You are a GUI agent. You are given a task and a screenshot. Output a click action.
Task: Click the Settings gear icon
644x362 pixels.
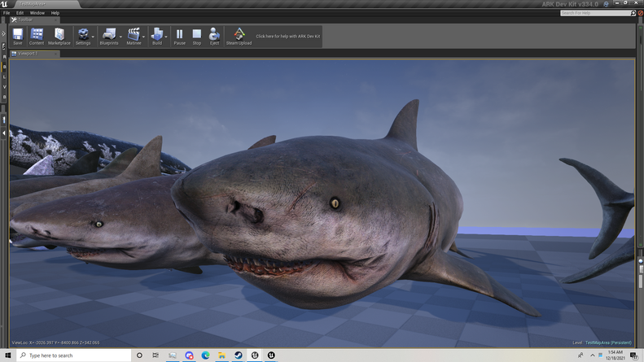pyautogui.click(x=83, y=36)
